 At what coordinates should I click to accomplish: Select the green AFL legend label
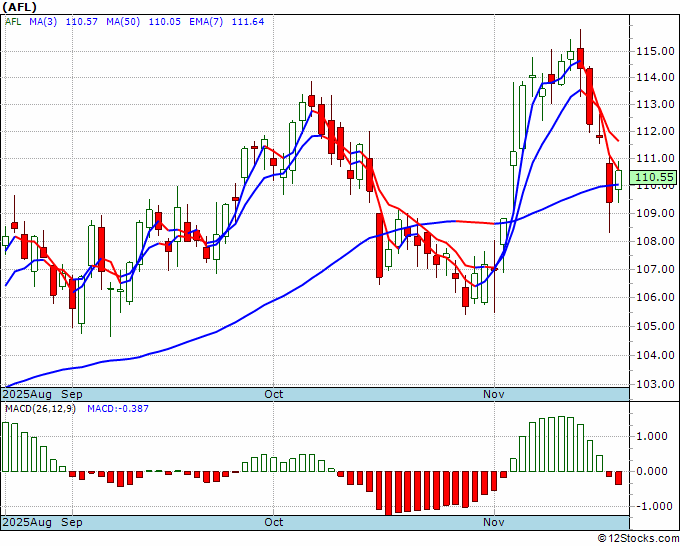click(13, 21)
